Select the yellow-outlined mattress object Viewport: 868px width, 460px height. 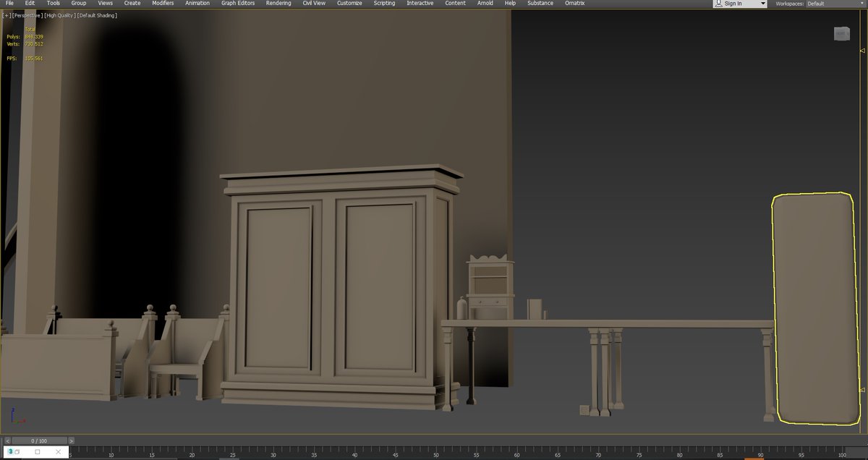tap(814, 307)
